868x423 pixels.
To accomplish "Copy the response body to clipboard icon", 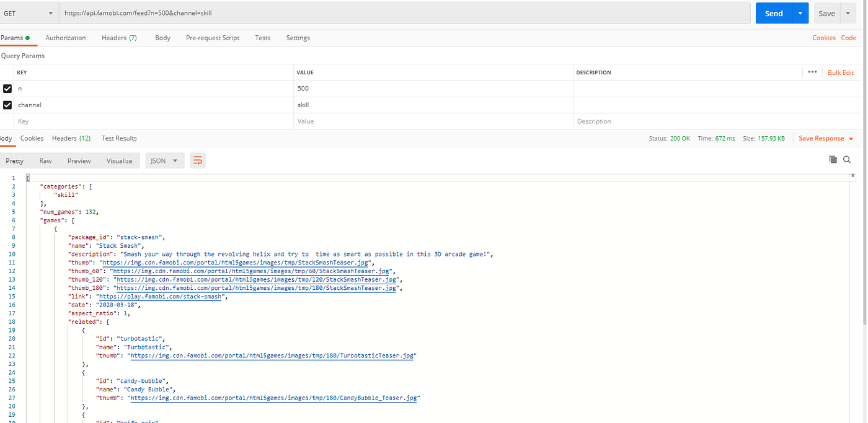I will 833,160.
